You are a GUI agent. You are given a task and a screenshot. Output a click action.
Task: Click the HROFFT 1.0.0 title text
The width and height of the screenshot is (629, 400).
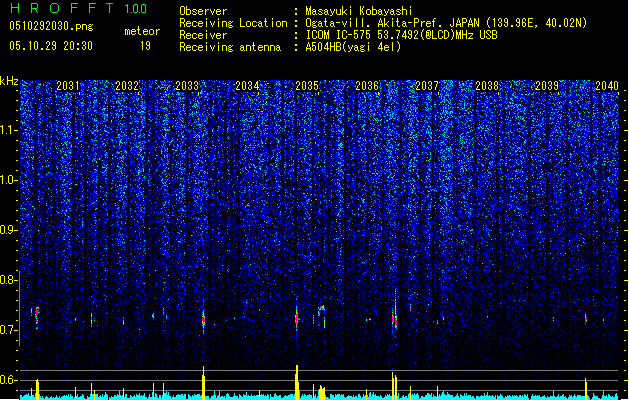(79, 8)
